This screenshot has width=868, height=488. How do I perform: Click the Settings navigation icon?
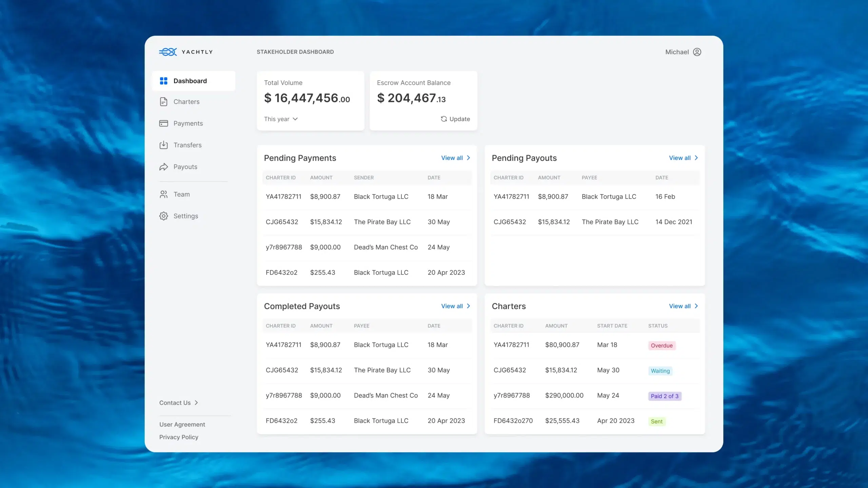(x=164, y=215)
